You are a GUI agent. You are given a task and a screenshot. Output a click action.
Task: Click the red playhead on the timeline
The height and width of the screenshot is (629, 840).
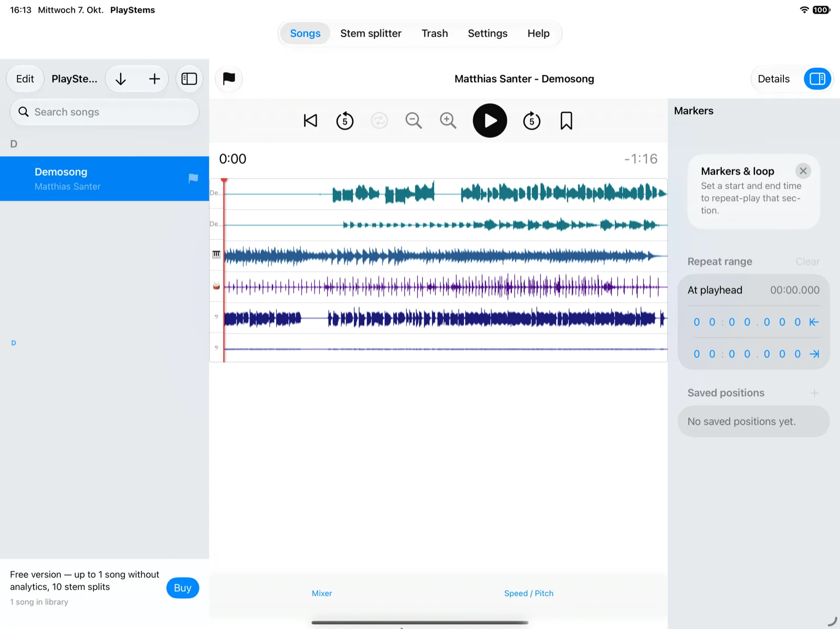[x=224, y=270]
